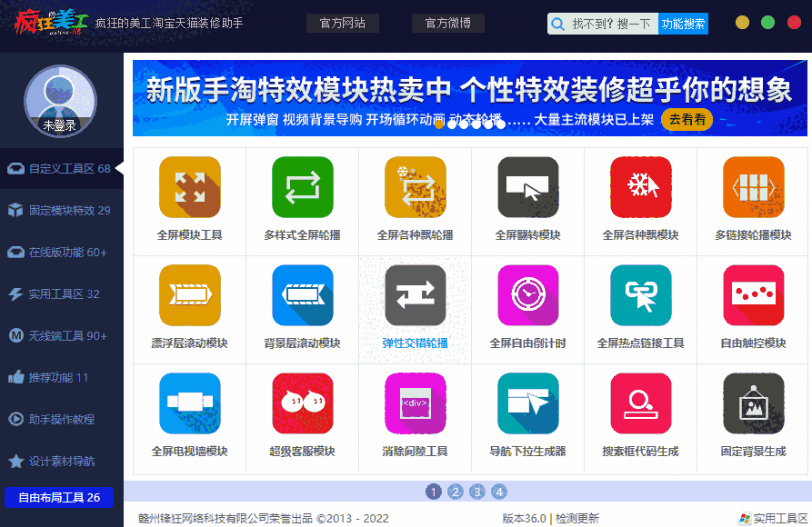Go to tool page 1

434,492
